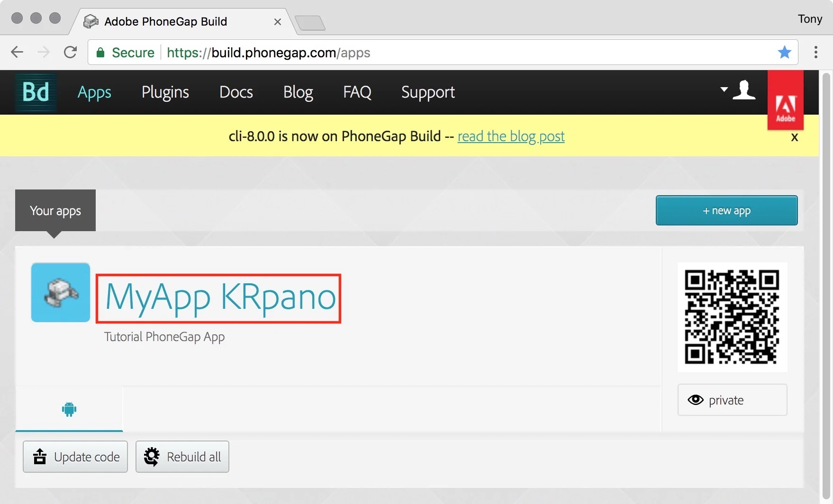Click the + new app button
This screenshot has width=833, height=504.
(726, 210)
